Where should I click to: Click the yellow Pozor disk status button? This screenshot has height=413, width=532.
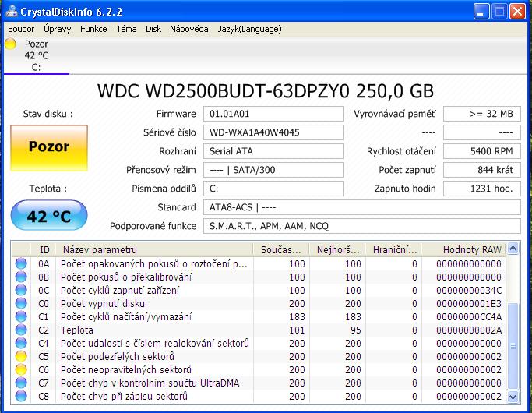point(49,147)
